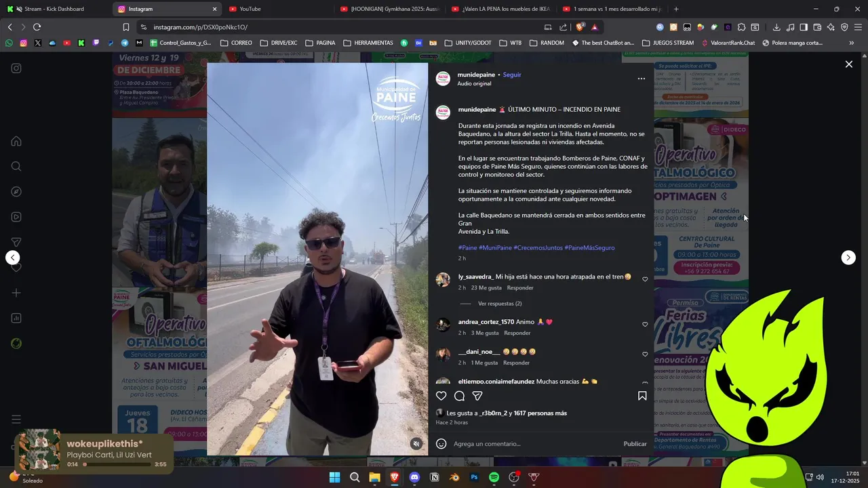Screen dimensions: 868x488
Task: Open the HERRAMIENTAS bookmarks folder
Action: [368, 43]
